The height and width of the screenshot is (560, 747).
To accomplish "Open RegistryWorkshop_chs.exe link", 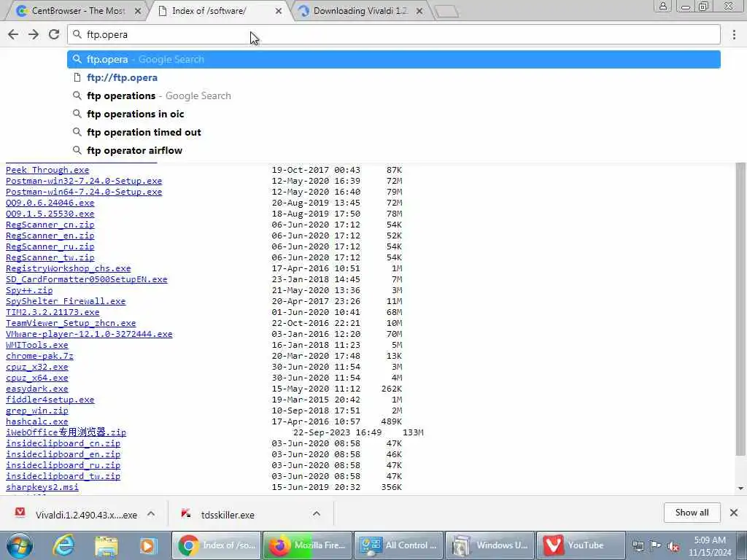I will coord(68,268).
